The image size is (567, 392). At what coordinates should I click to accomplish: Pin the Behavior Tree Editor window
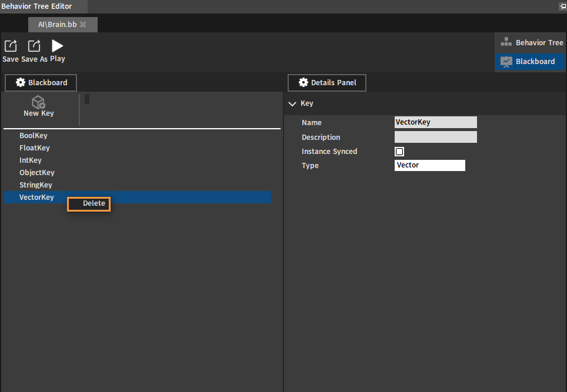pos(563,6)
